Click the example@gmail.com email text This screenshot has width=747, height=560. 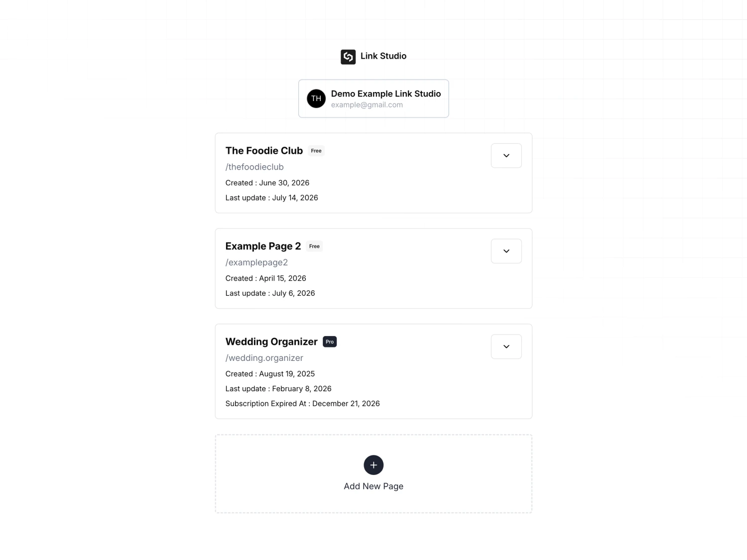tap(367, 105)
